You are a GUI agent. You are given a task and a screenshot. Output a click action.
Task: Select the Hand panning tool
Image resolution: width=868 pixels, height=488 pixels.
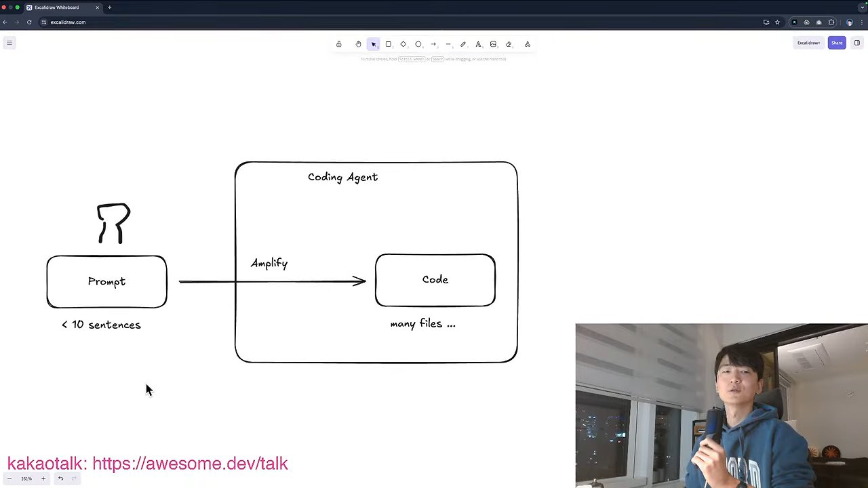[358, 44]
